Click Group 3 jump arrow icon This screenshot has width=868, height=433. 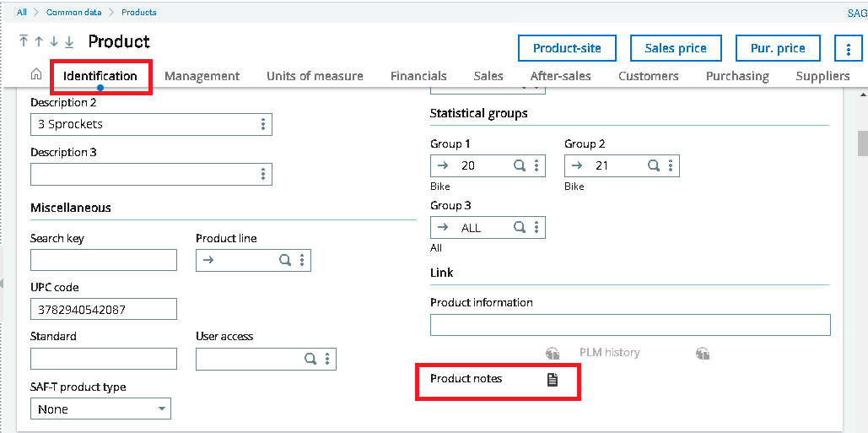(x=443, y=227)
